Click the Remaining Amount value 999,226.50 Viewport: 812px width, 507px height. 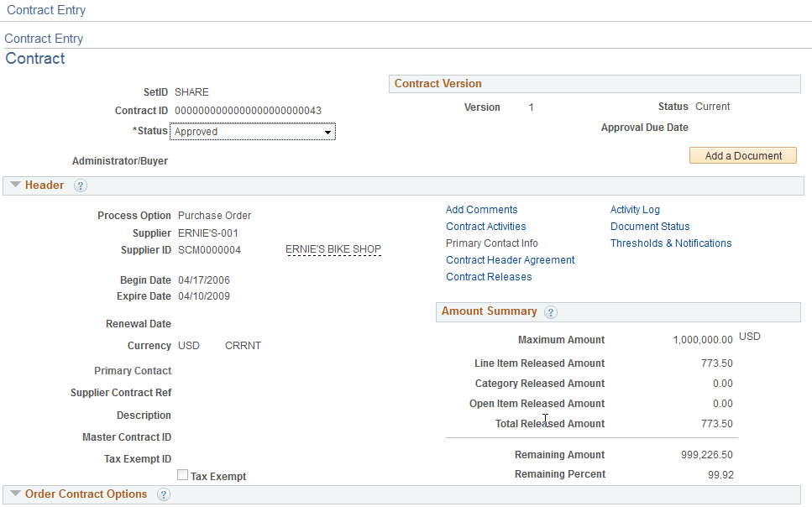coord(707,455)
